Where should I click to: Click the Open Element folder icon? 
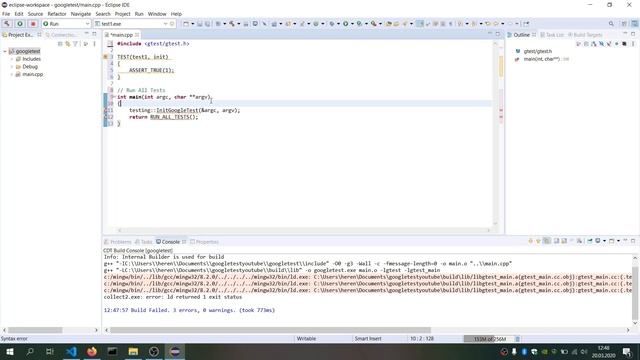pos(389,24)
